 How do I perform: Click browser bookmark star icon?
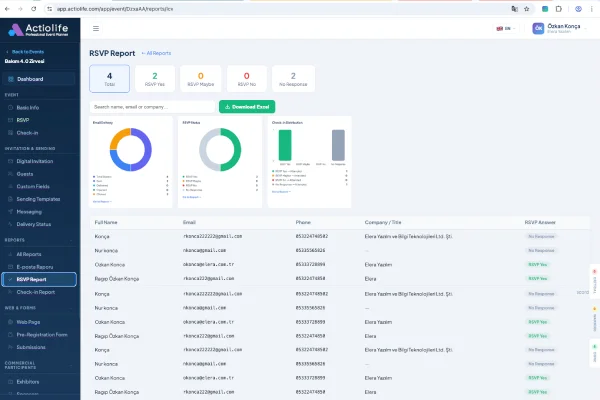(x=528, y=7)
